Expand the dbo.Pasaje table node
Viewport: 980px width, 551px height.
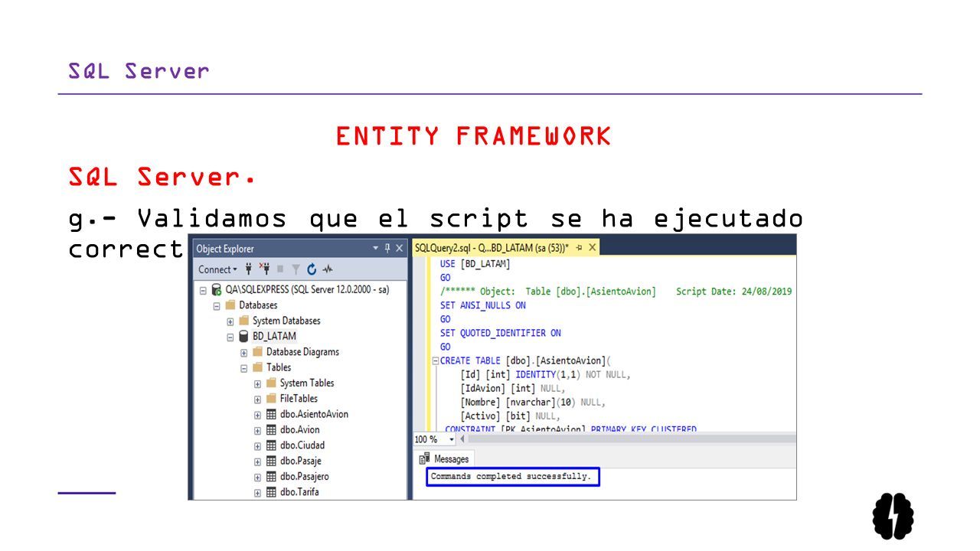tap(258, 461)
